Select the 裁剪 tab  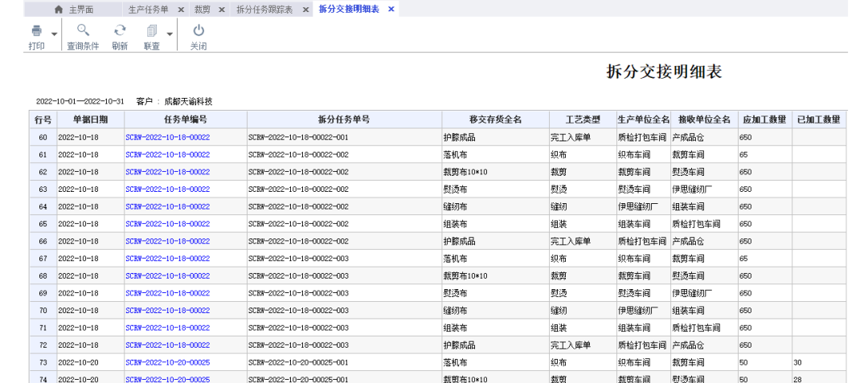point(203,10)
